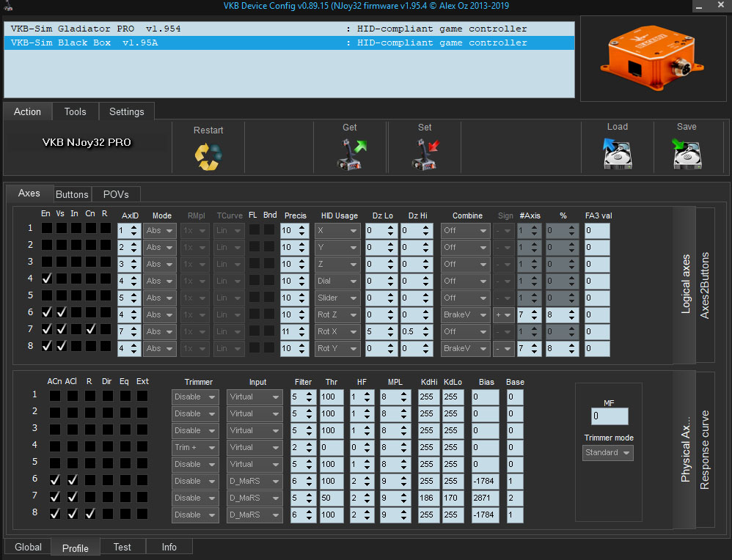
Task: Click the MF value input field
Action: 610,416
